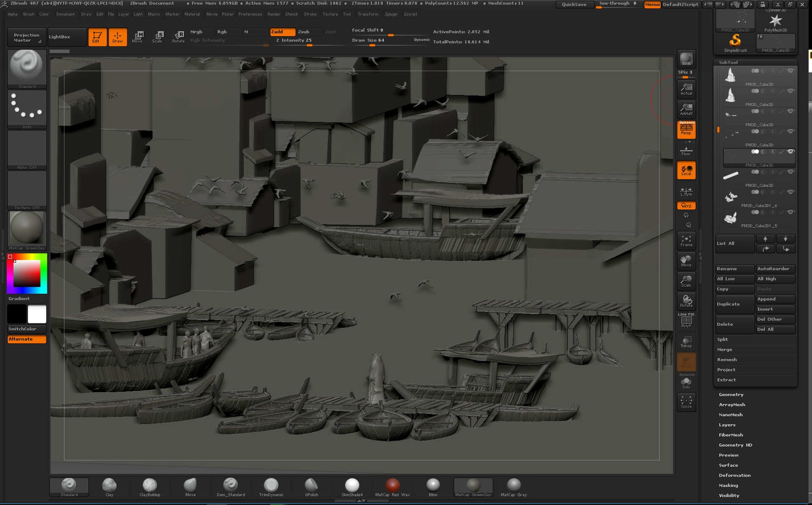Open the Preferences menu
This screenshot has height=505, width=812.
pos(250,14)
